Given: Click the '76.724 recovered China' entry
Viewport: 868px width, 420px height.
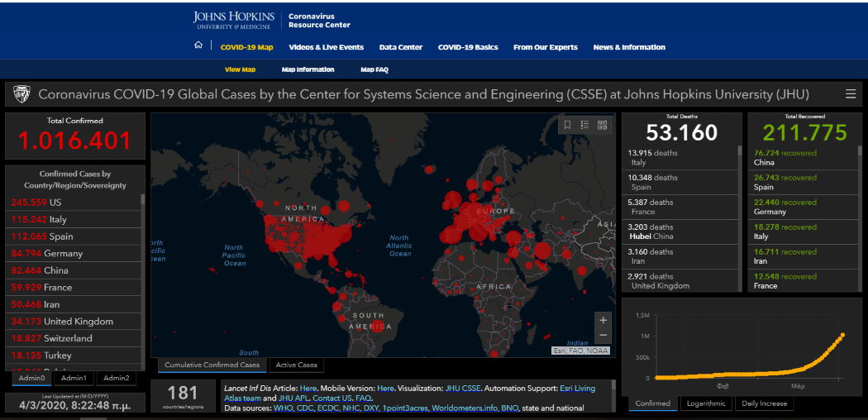Looking at the screenshot, I should (x=804, y=158).
